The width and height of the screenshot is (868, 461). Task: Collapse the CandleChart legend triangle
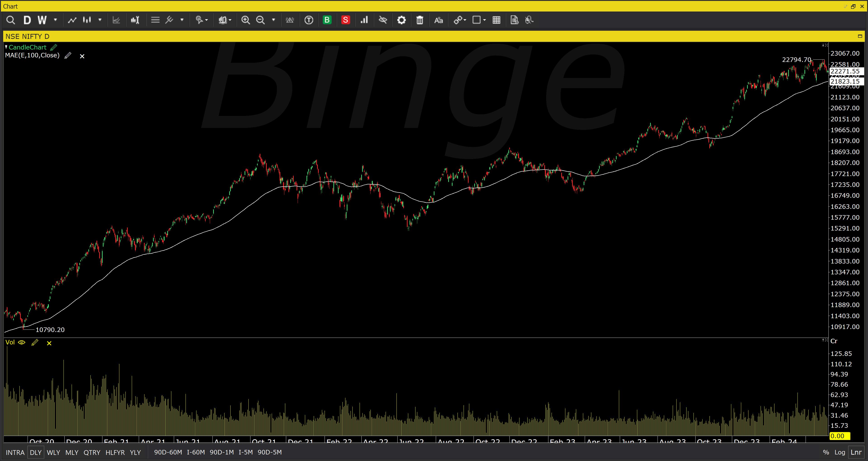[6, 47]
